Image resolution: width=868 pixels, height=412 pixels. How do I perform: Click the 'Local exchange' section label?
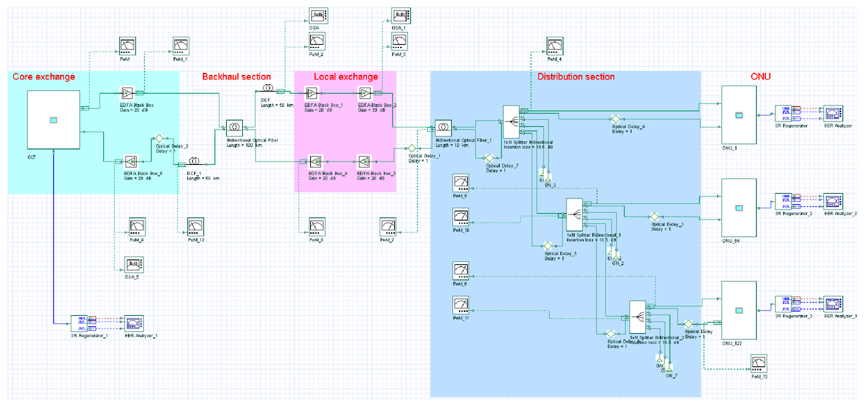point(346,77)
